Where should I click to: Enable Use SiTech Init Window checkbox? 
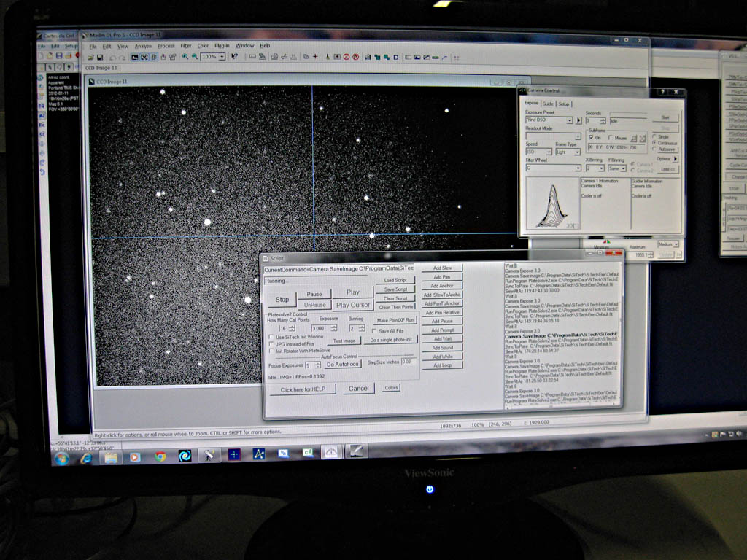coord(271,337)
